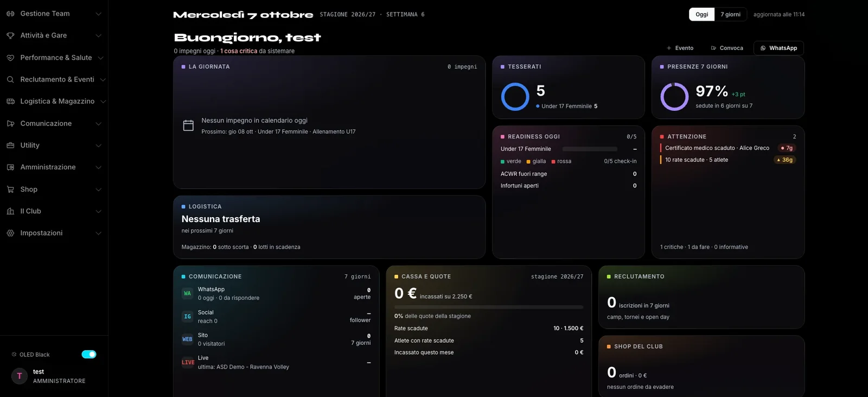Click the Presenze 97% ring chart
868x397 pixels.
[674, 97]
